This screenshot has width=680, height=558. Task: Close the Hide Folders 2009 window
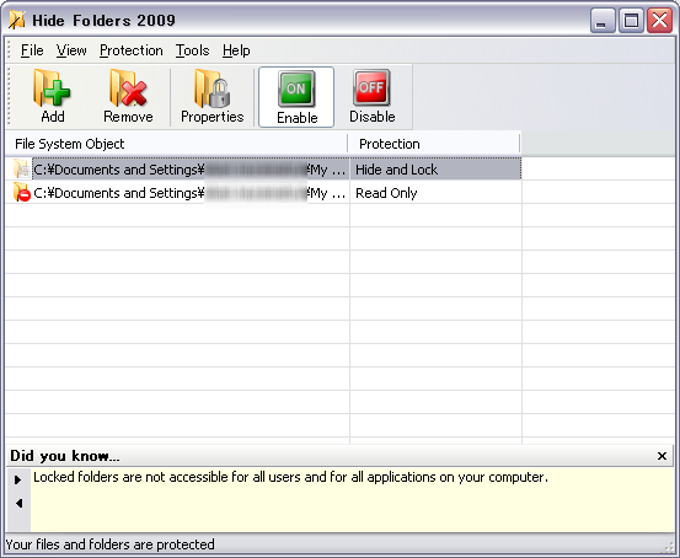pos(660,20)
